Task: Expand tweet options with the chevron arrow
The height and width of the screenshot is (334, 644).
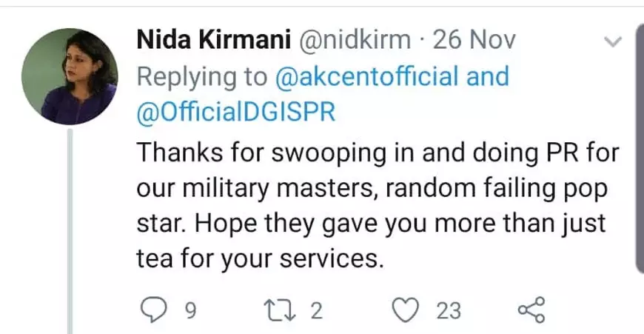Action: pos(614,42)
